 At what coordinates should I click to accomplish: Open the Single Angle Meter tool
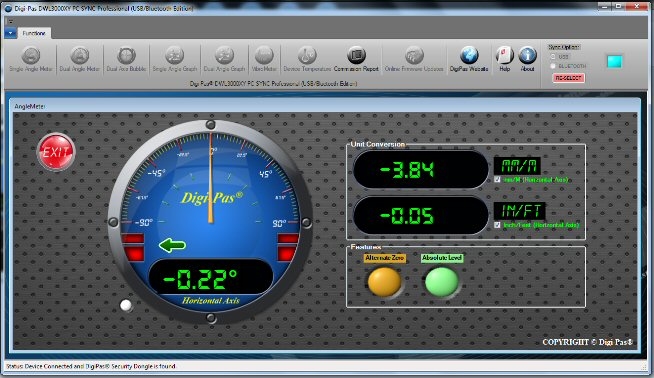click(31, 60)
